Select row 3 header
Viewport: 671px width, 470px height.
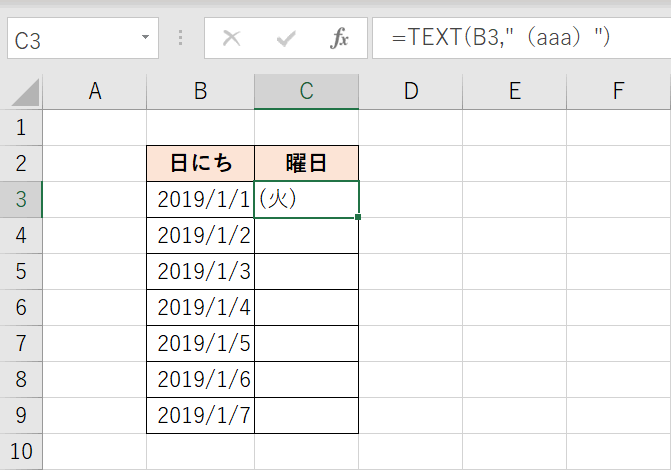21,199
